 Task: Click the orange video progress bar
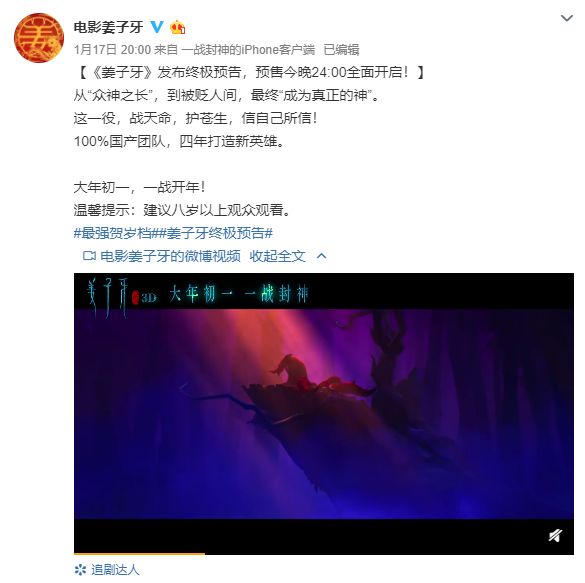click(139, 554)
